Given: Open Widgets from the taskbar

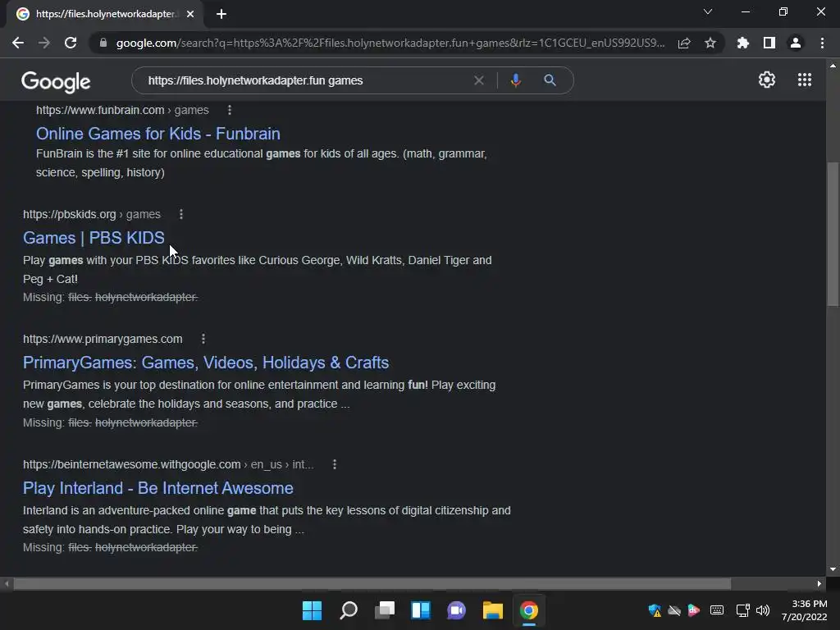Looking at the screenshot, I should pyautogui.click(x=421, y=610).
